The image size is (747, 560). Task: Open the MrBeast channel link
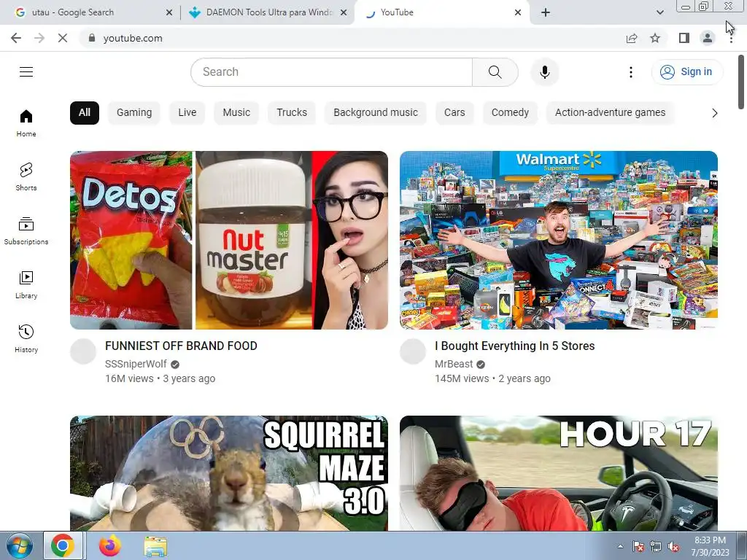[454, 365]
